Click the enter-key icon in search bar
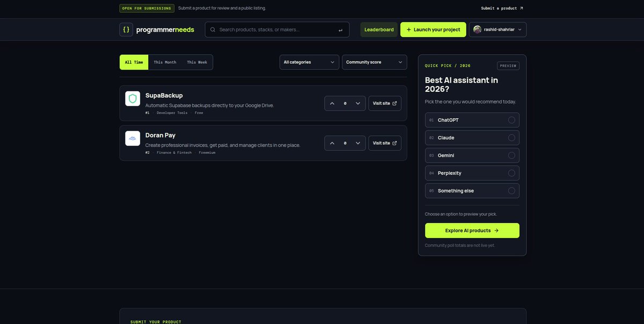The height and width of the screenshot is (324, 644). [x=340, y=30]
